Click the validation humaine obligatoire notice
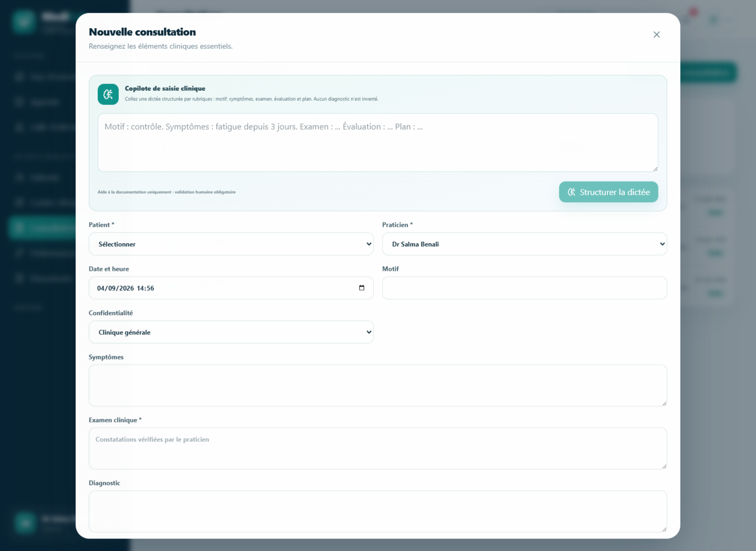The height and width of the screenshot is (551, 756). (166, 192)
